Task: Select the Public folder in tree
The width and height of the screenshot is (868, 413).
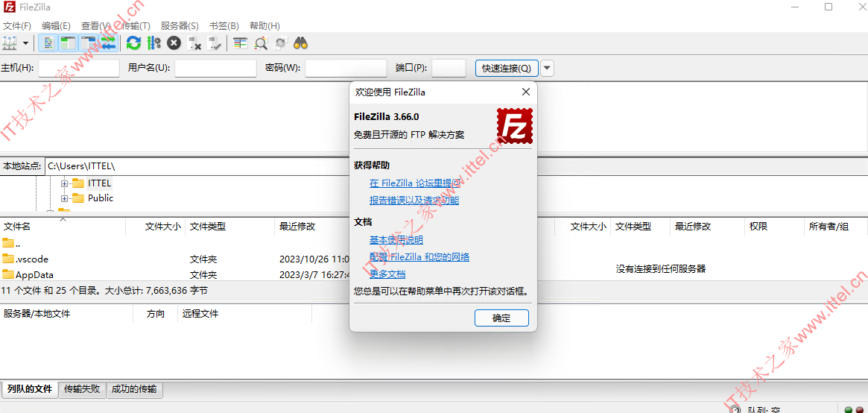Action: [x=100, y=198]
